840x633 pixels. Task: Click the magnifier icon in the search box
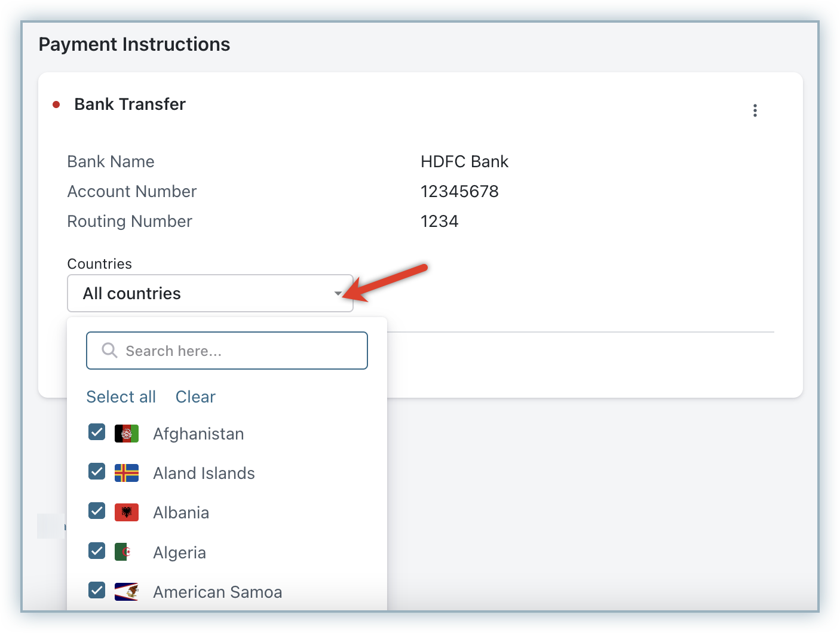tap(109, 350)
